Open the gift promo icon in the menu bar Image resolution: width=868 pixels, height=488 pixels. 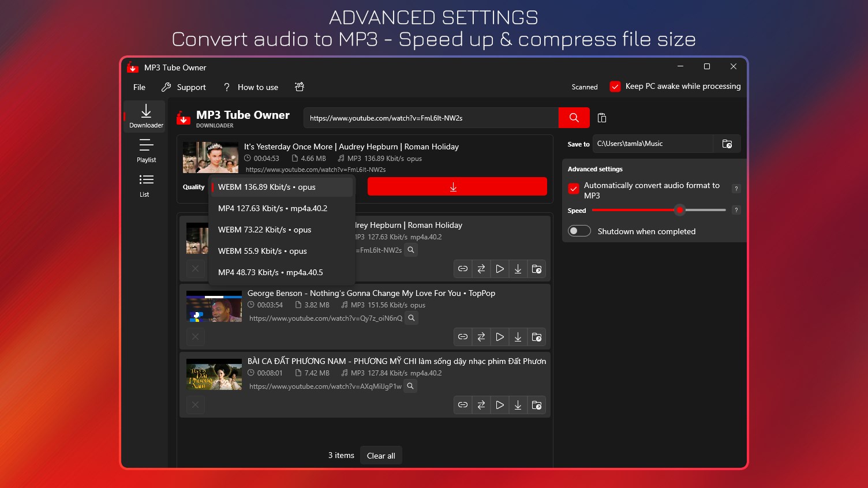(x=300, y=87)
